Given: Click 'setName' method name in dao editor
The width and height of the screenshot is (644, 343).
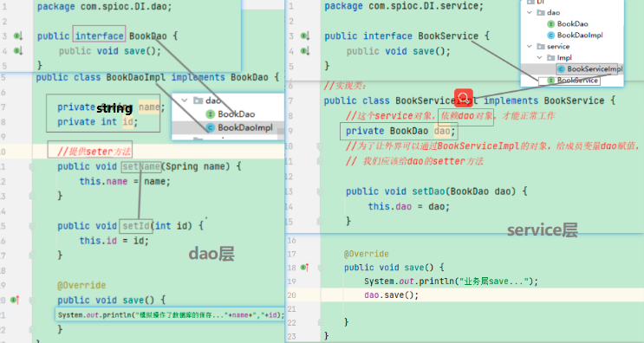Looking at the screenshot, I should click(x=141, y=166).
